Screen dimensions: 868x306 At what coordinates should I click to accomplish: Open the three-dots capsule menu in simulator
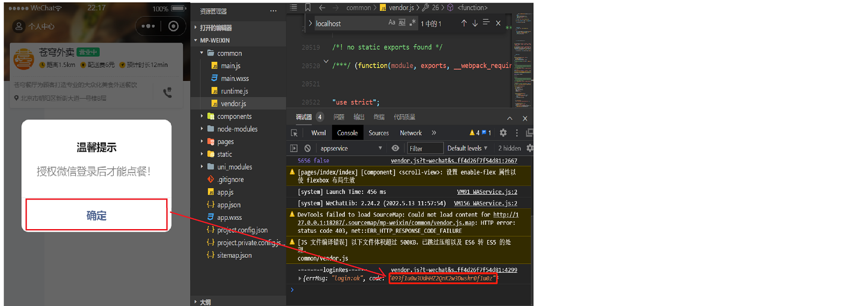pyautogui.click(x=148, y=26)
